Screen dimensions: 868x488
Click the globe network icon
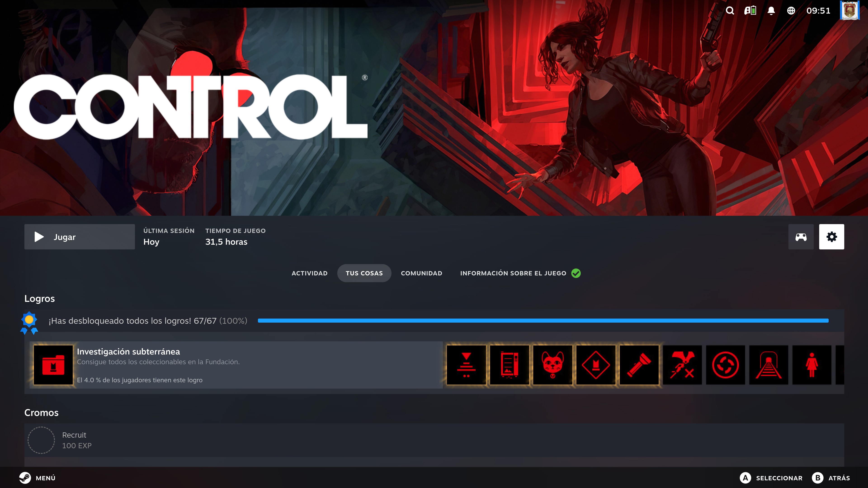pyautogui.click(x=791, y=11)
